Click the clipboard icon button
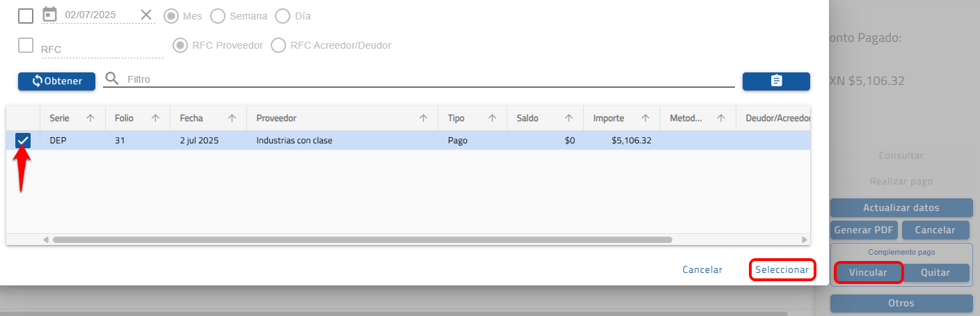Viewport: 980px width, 316px height. [x=776, y=81]
